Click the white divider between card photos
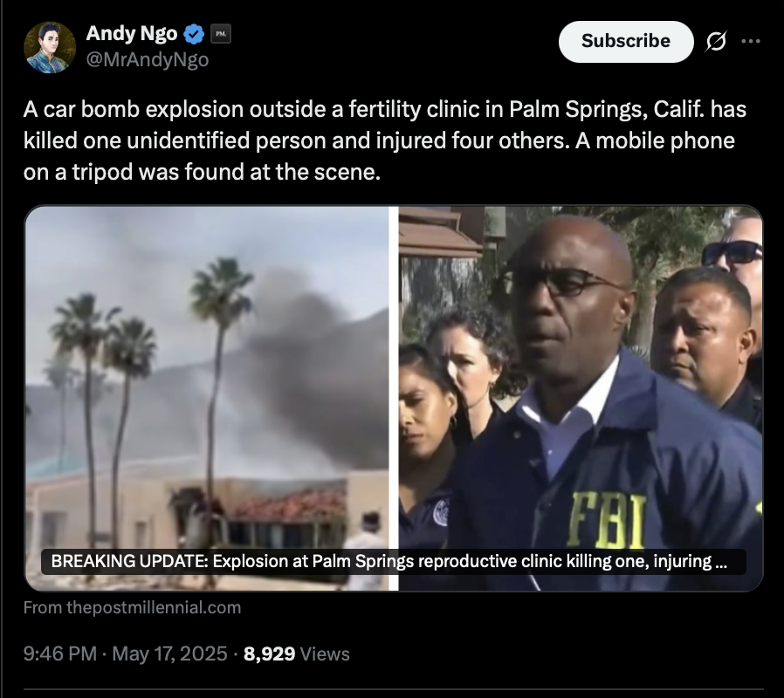784x698 pixels. 394,398
